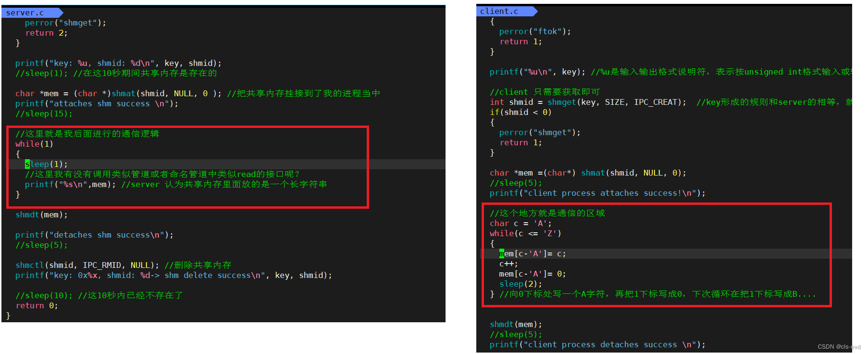Image resolution: width=868 pixels, height=354 pixels.
Task: Click the line perror("shmget") in server.c
Action: 65,23
